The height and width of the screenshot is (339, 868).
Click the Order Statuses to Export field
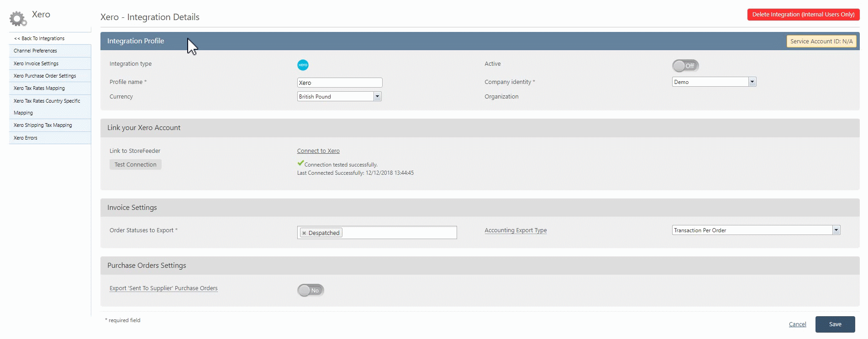pos(377,233)
